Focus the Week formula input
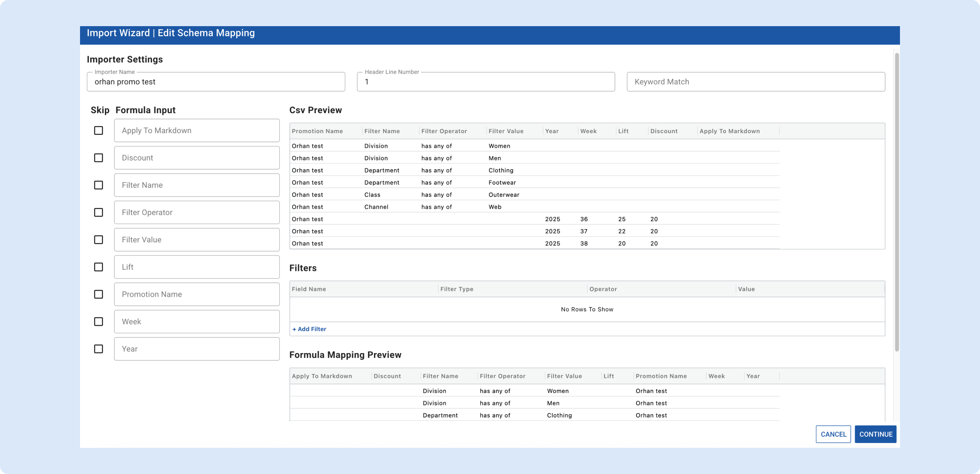980x474 pixels. click(x=197, y=322)
